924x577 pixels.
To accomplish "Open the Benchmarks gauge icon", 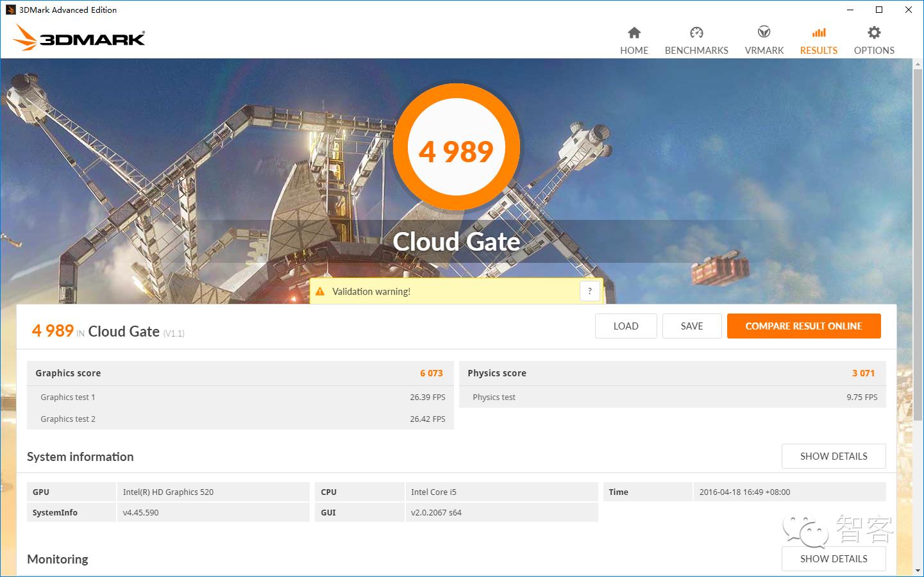I will pyautogui.click(x=696, y=33).
